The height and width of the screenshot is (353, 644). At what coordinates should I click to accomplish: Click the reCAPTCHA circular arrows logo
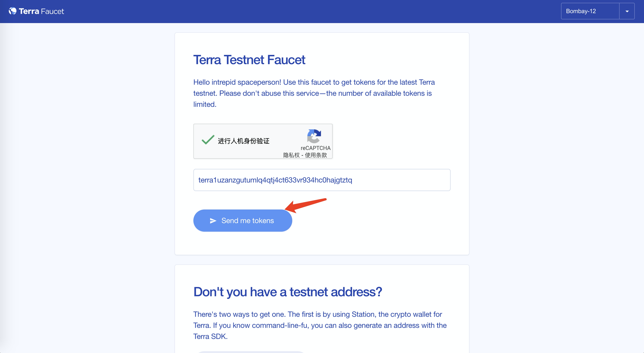click(314, 136)
